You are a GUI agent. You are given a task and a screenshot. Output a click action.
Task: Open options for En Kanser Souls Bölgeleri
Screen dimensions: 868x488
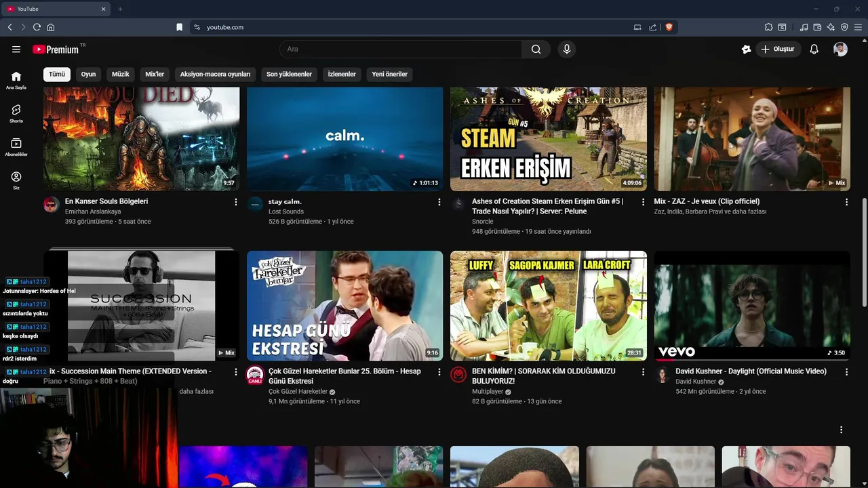(236, 202)
